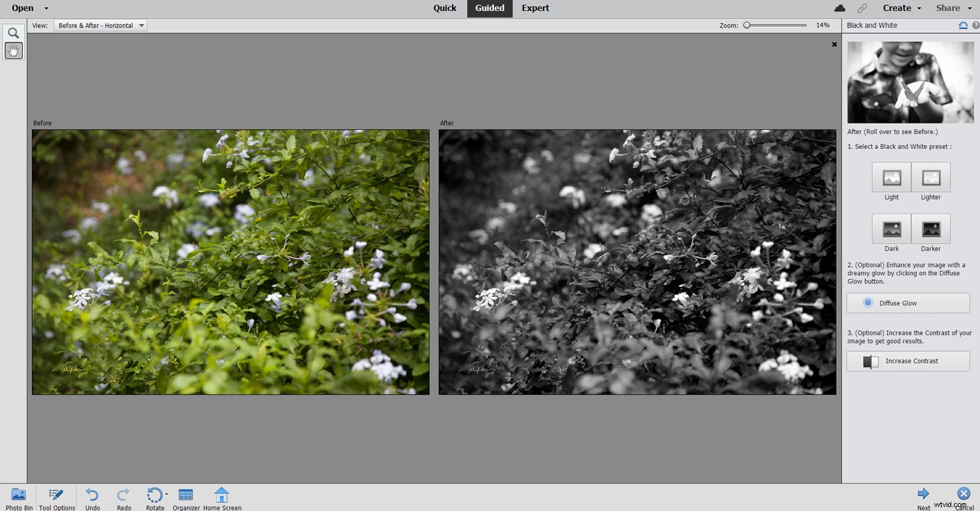
Task: Open the Photo Bin
Action: click(18, 497)
